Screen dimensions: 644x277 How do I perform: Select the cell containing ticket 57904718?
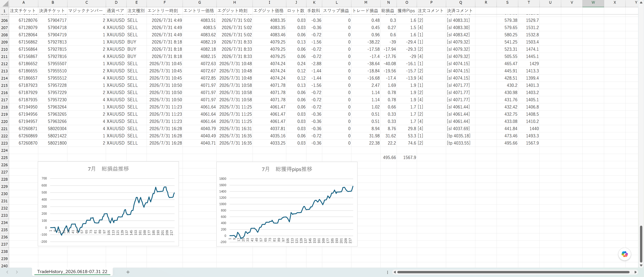tap(53, 28)
